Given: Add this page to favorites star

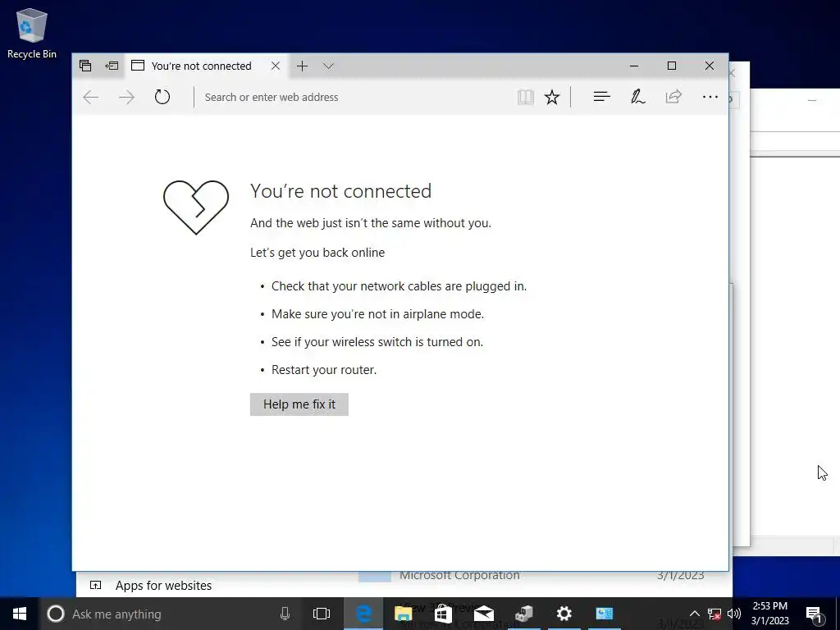Looking at the screenshot, I should pos(552,97).
